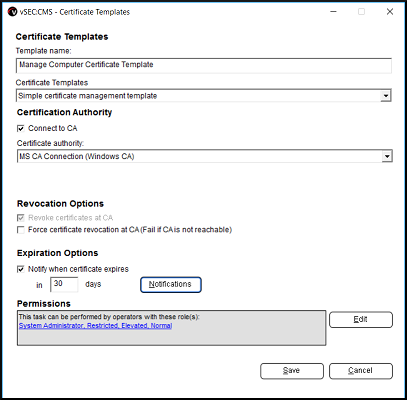Click the Permissions roles description box
407x400 pixels.
[x=171, y=328]
